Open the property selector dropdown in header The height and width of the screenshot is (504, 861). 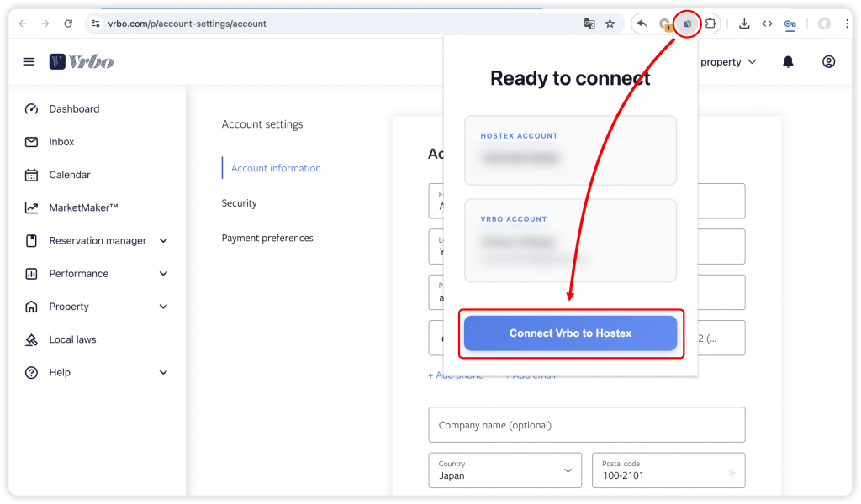(727, 62)
